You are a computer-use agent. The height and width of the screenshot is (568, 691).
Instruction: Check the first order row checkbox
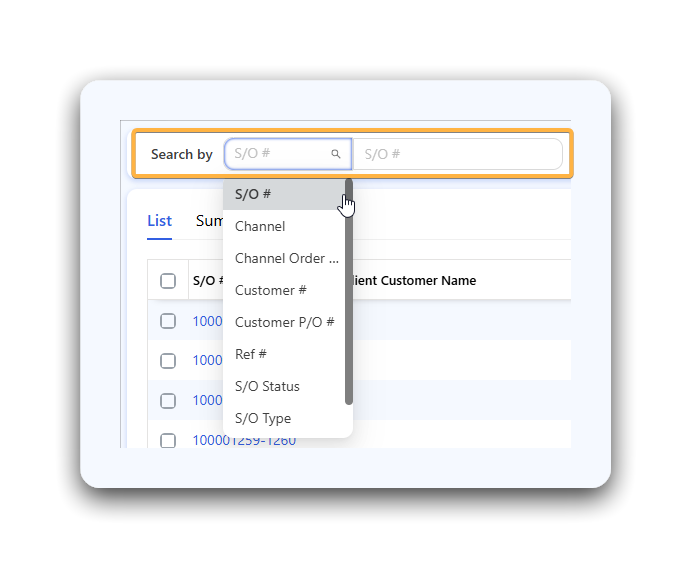[168, 321]
